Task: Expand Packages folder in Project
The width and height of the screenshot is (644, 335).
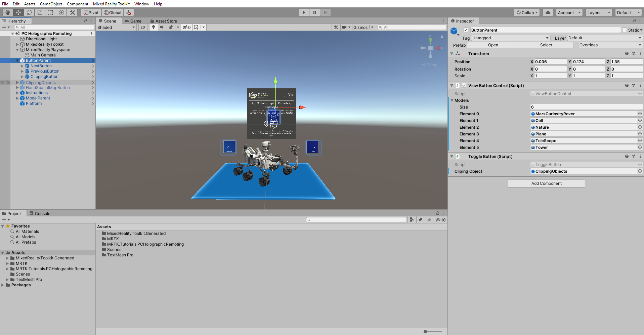Action: point(3,285)
